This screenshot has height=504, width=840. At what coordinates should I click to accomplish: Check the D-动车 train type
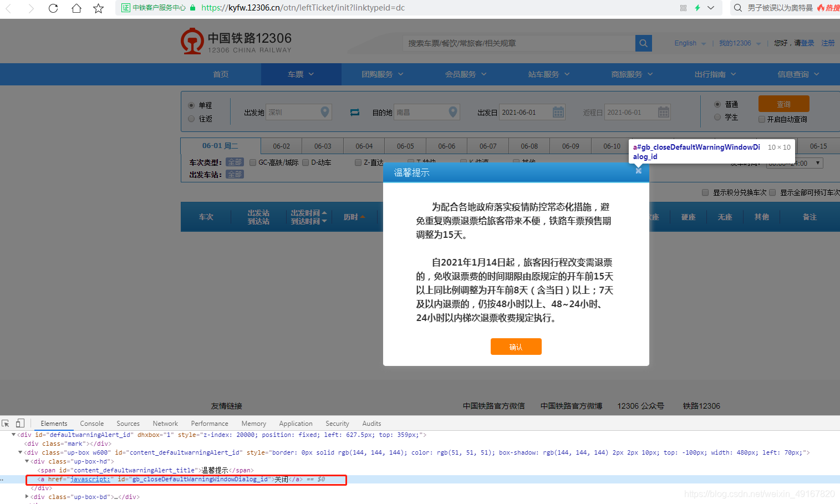306,162
